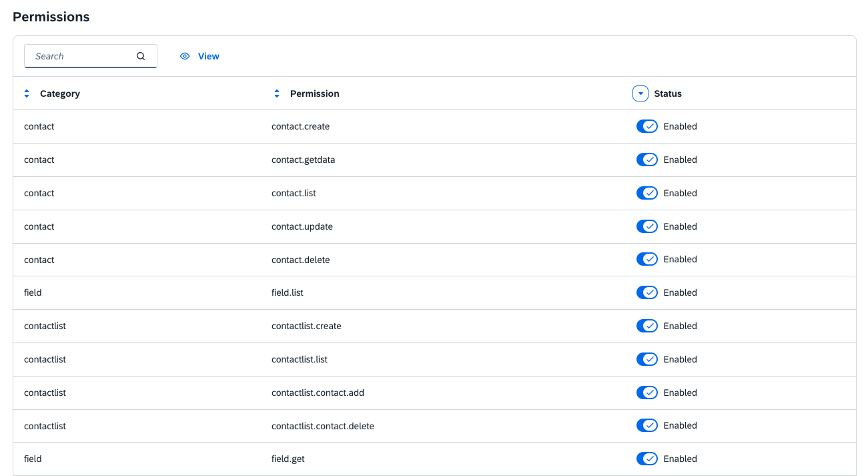Viewport: 868px width, 476px height.
Task: Turn off contactlist.contact.delete toggle
Action: [646, 425]
